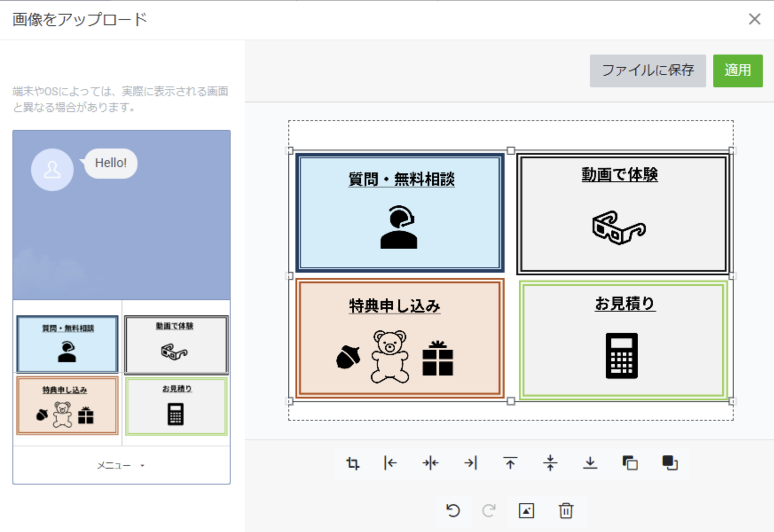Select 質問・無料相談 tile in the editor canvas
Viewport: 774px width, 532px height.
pos(400,212)
